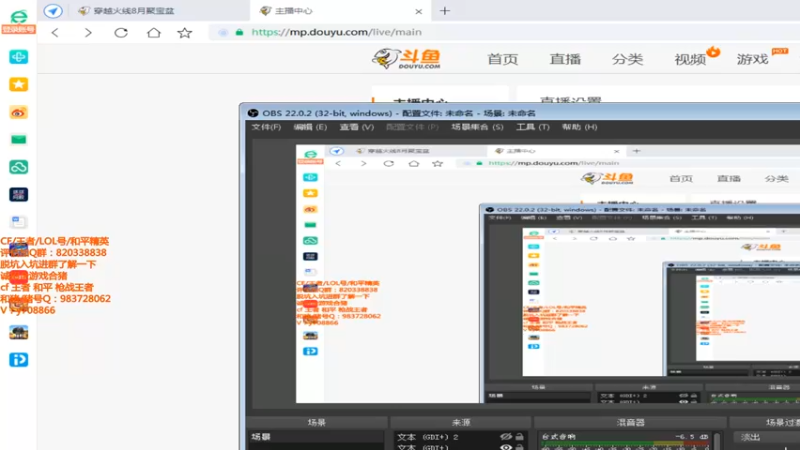The image size is (800, 450).
Task: Open the dark blue square sidebar icon
Action: 18,194
